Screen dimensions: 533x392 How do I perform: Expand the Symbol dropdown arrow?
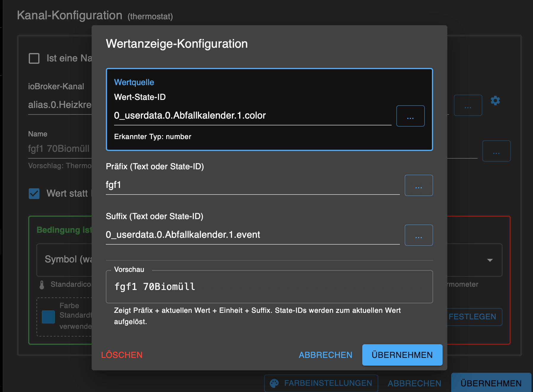click(490, 260)
